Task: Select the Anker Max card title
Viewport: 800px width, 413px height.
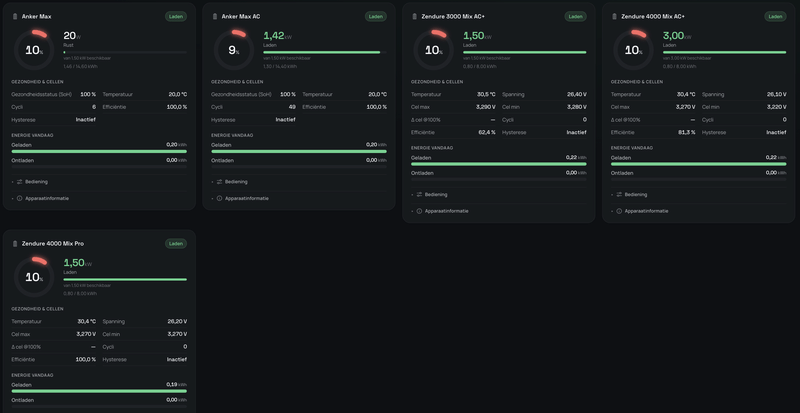Action: pos(36,16)
